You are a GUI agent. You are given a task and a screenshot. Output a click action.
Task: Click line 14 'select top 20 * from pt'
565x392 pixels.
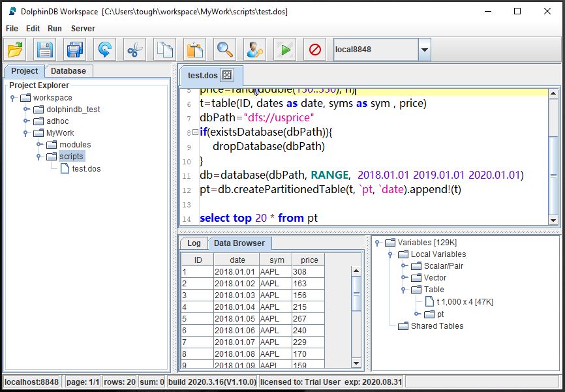pos(258,218)
